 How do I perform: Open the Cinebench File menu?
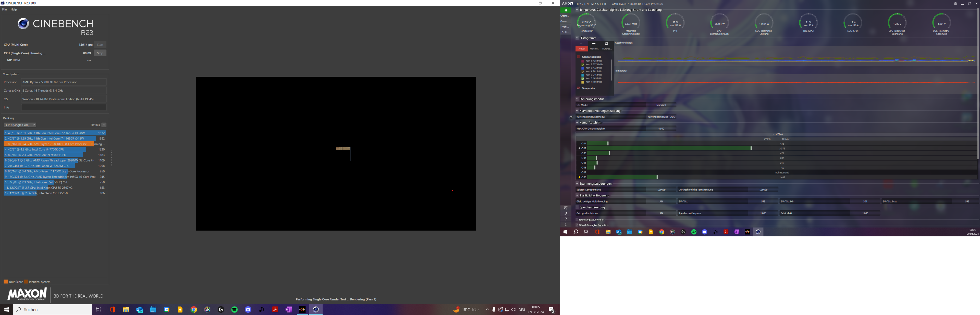click(5, 9)
